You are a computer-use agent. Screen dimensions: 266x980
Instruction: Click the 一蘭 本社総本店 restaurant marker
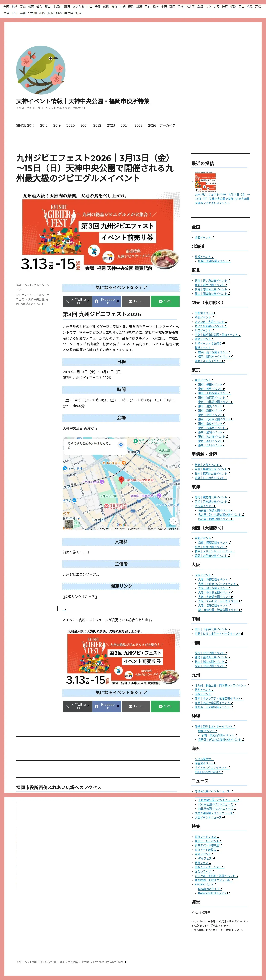pos(124,463)
